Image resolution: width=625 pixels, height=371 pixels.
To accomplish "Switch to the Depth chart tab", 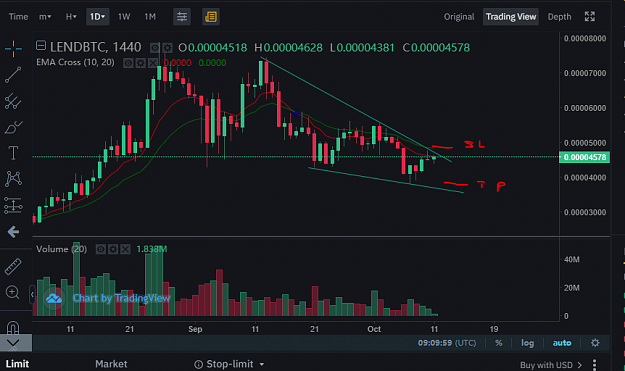I will coord(559,17).
